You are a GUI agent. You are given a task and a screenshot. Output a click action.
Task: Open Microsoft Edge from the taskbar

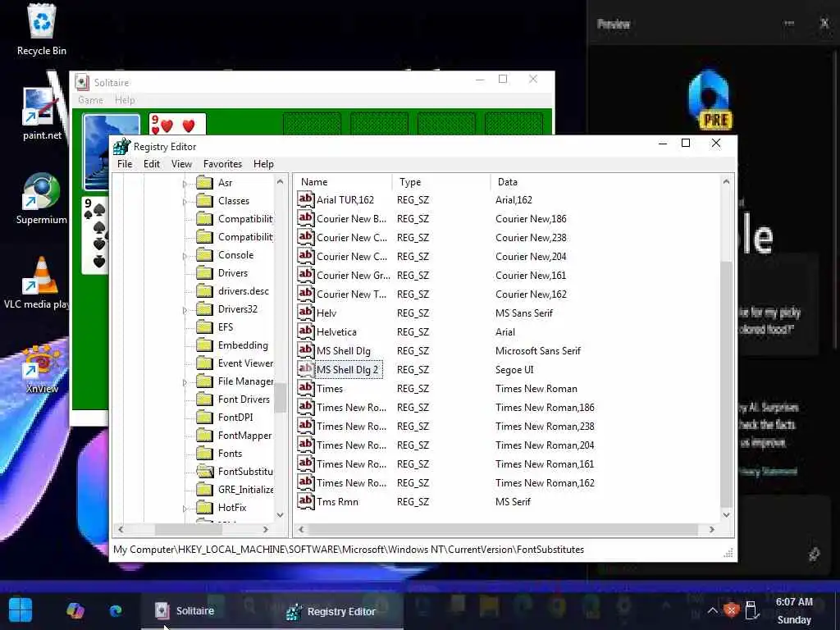[116, 610]
